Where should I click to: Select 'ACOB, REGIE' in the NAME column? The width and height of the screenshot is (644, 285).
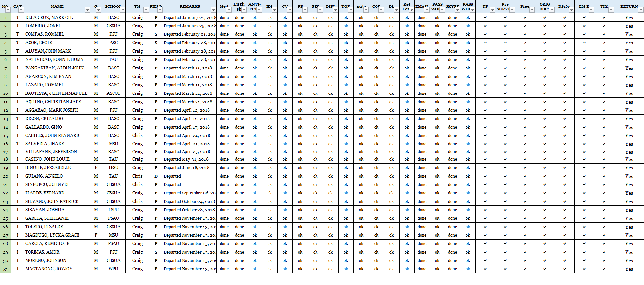point(57,43)
